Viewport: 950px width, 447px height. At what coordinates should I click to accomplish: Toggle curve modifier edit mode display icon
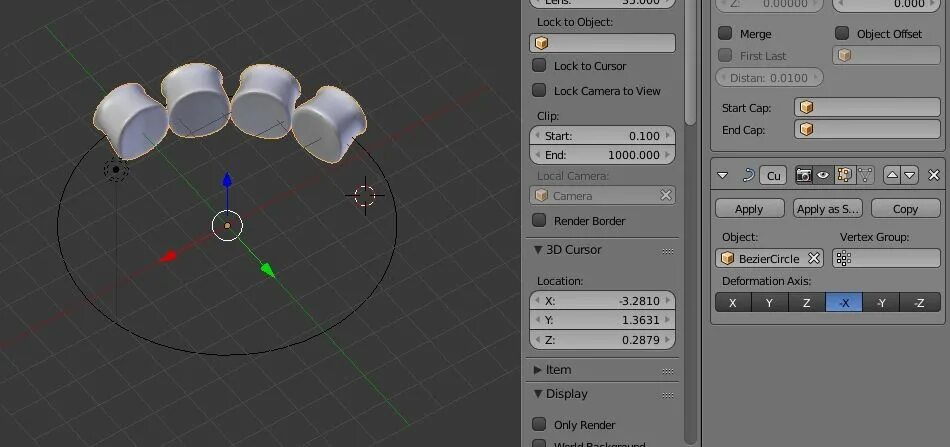[843, 176]
